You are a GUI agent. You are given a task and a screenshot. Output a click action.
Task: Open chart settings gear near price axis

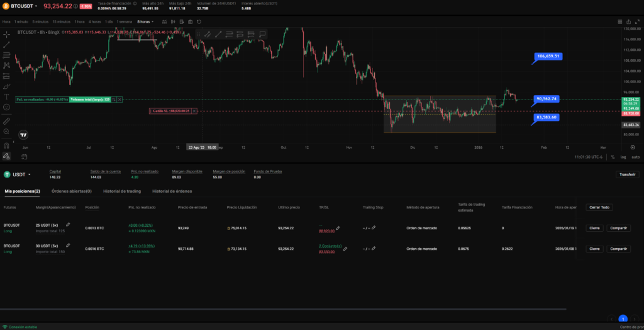coord(632,146)
